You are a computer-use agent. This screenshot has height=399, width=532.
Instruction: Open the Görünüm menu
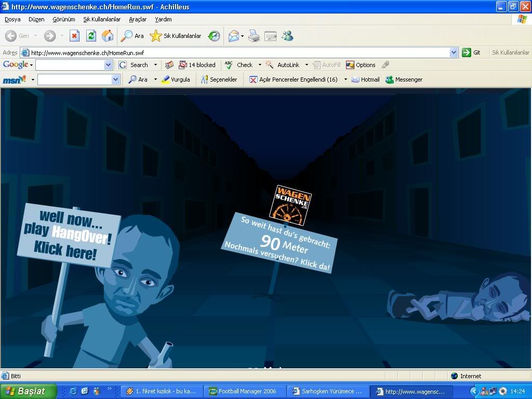[x=64, y=19]
